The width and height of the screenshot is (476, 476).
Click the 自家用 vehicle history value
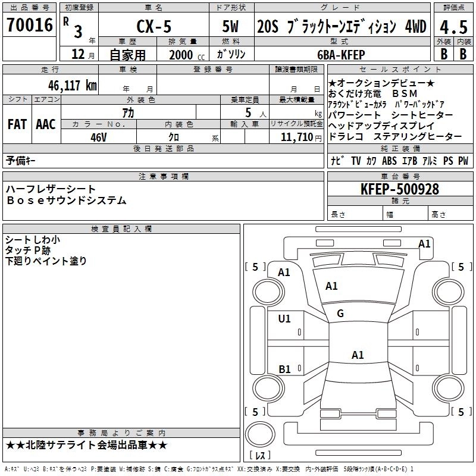point(127,55)
